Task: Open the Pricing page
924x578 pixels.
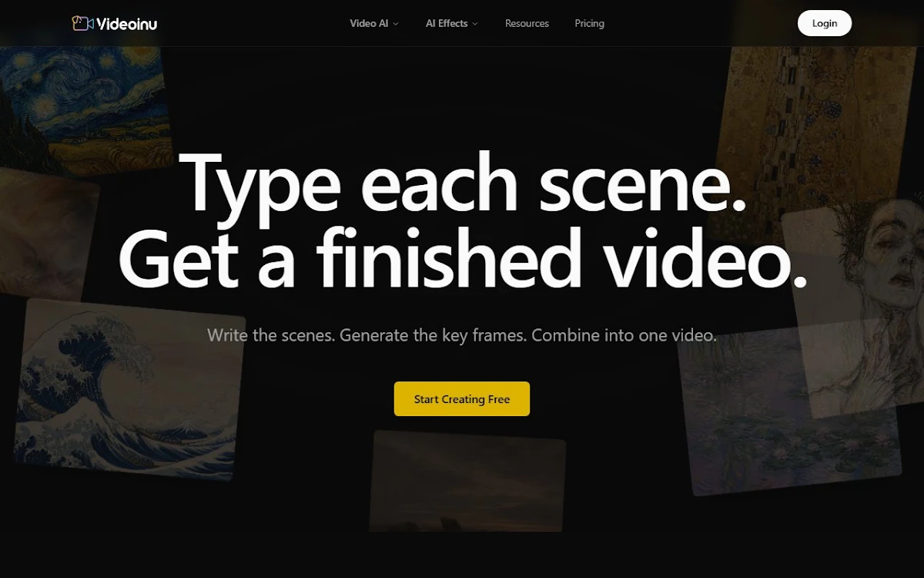Action: pos(589,23)
